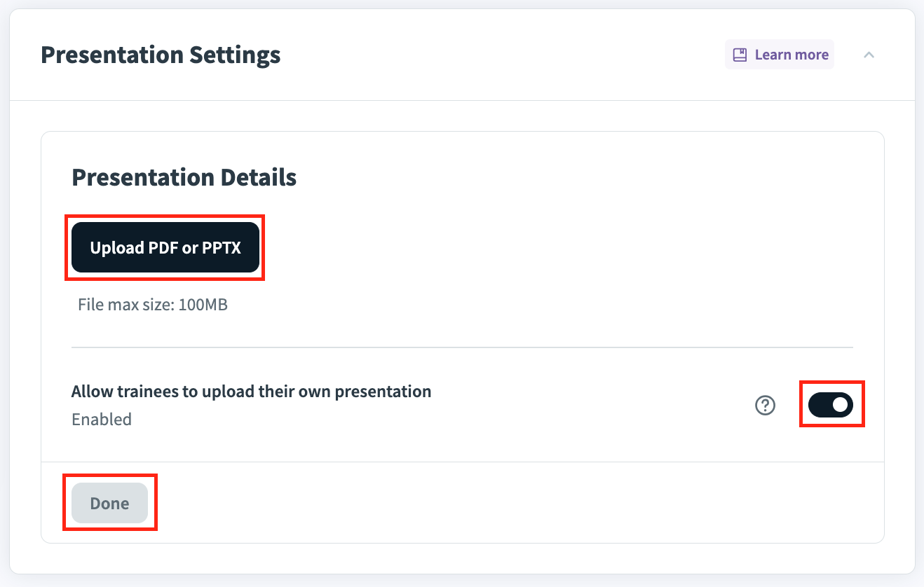This screenshot has width=924, height=587.
Task: Click the question mark help icon
Action: tap(765, 405)
